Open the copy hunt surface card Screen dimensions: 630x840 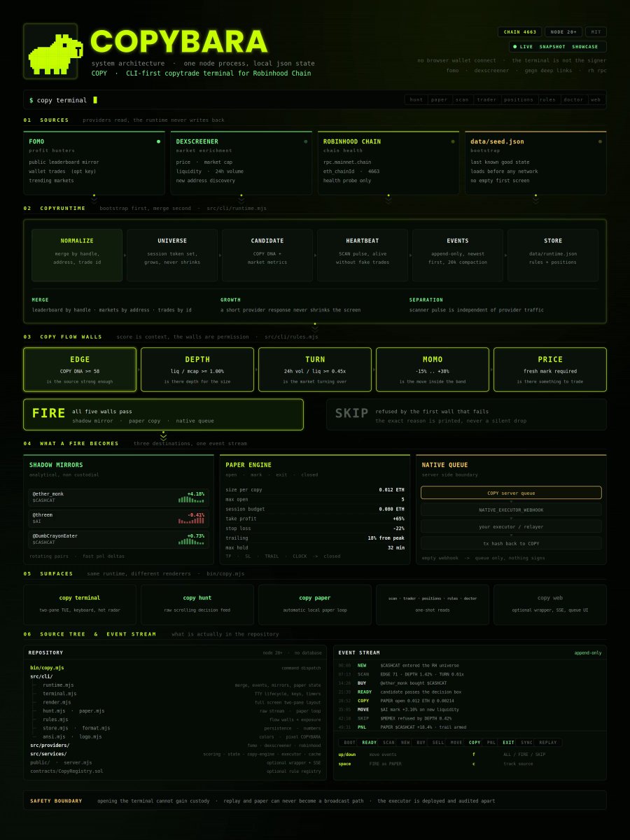[197, 605]
